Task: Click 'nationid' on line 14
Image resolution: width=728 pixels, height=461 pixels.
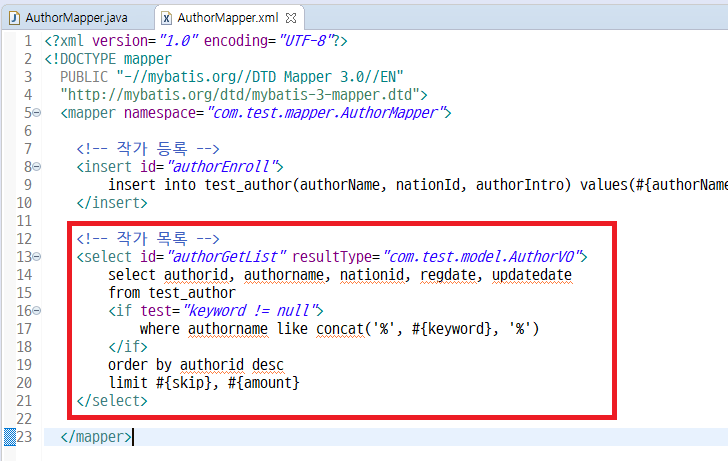Action: 372,275
